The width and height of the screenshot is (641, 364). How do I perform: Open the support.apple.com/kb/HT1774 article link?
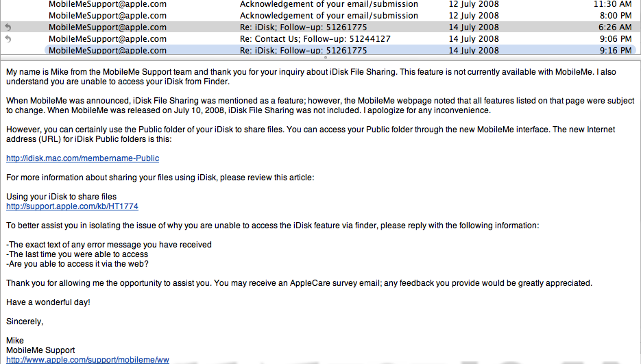pyautogui.click(x=73, y=206)
